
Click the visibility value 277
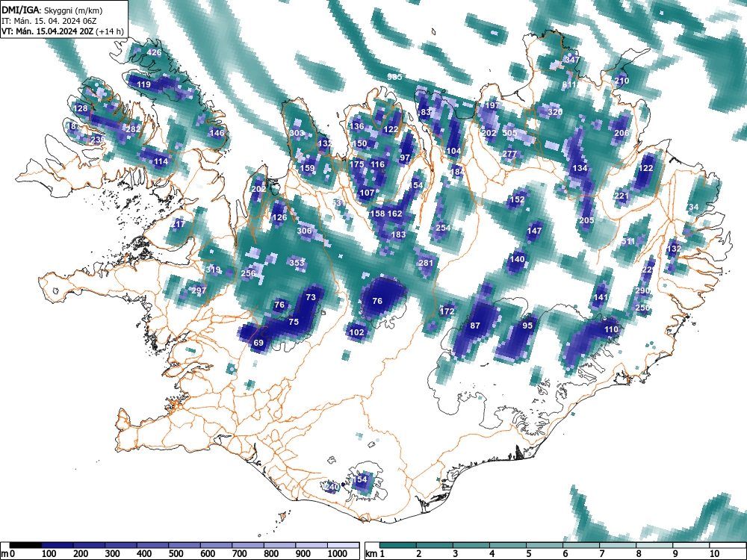point(509,154)
